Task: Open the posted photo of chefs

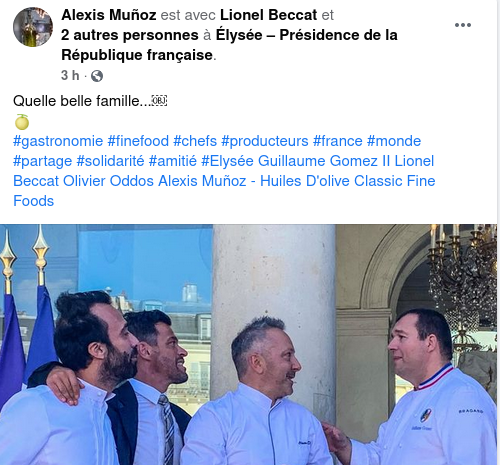Action: tap(248, 344)
